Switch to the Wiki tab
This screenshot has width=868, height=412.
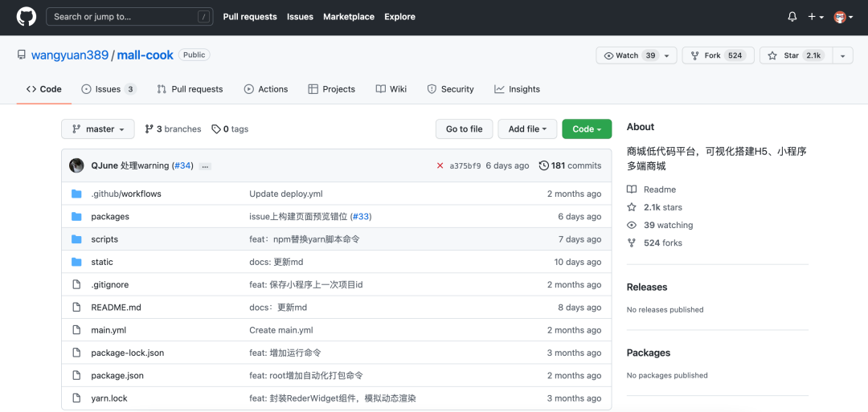[391, 89]
